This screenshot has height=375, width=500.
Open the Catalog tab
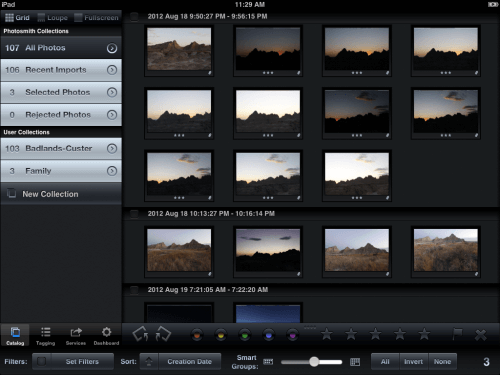point(15,336)
